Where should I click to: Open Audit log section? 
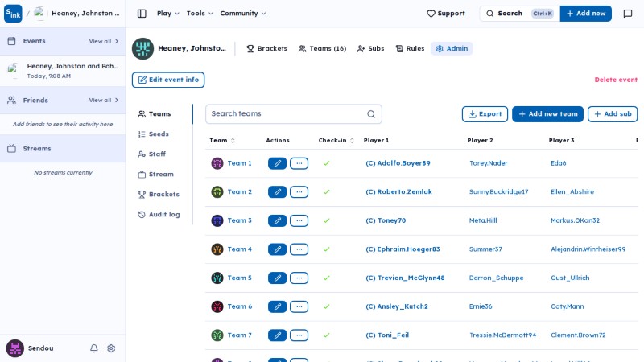(159, 215)
